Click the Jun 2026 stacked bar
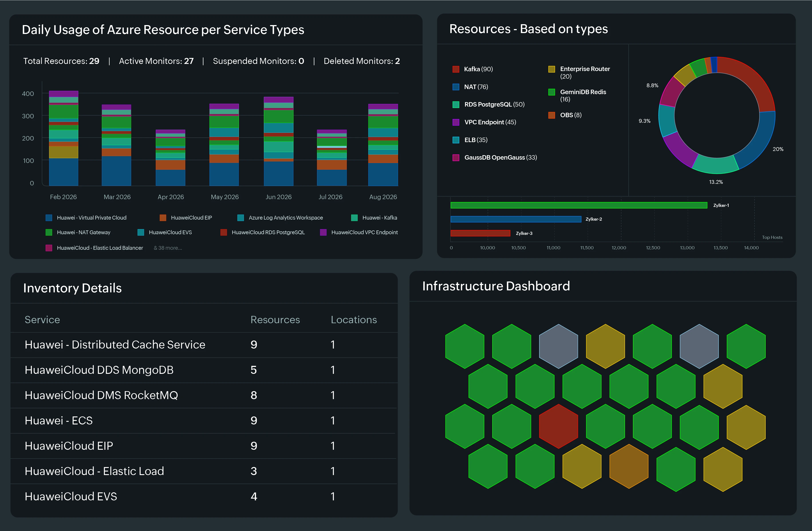 278,141
